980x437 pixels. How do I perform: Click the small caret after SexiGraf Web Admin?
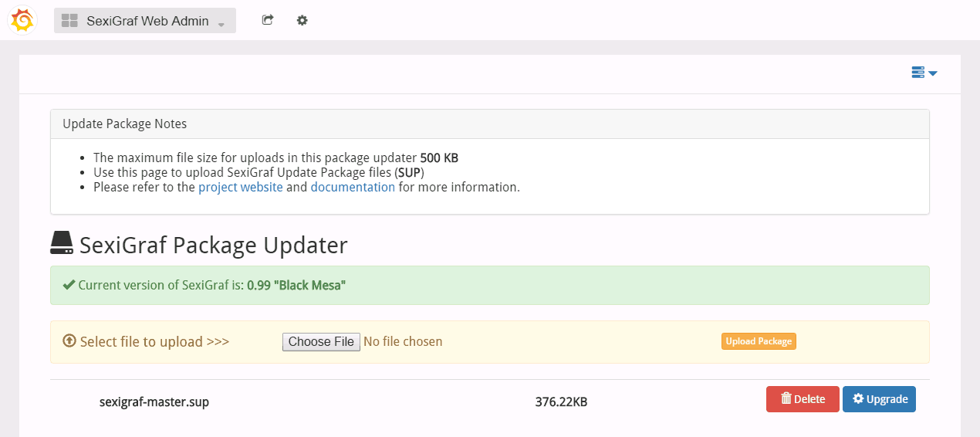[x=221, y=24]
